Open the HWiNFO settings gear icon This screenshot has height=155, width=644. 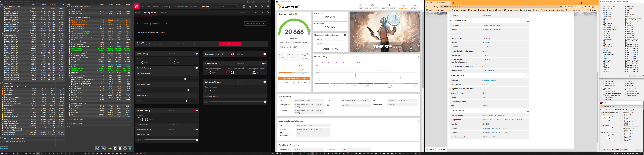pos(125,148)
